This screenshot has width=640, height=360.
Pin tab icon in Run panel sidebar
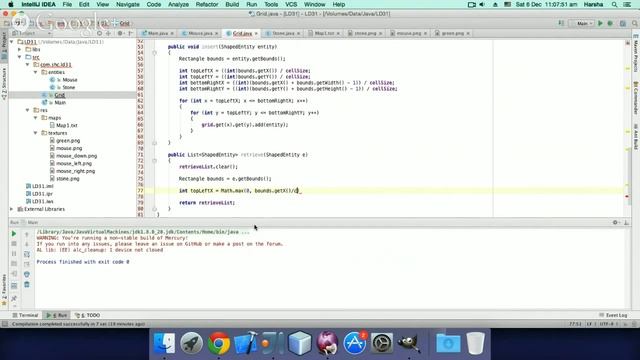(13, 299)
